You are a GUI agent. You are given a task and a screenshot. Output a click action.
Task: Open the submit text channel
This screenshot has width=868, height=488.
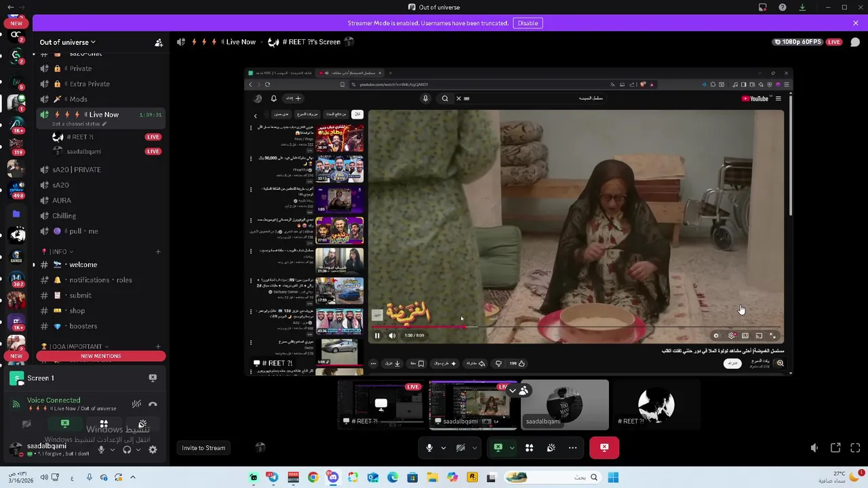[x=102, y=296]
